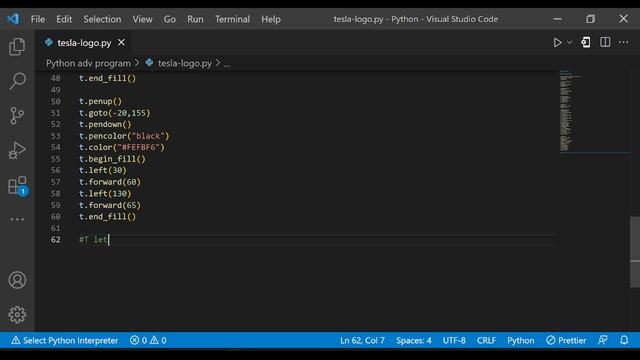Open Run and Debug view
The image size is (640, 360).
[17, 150]
